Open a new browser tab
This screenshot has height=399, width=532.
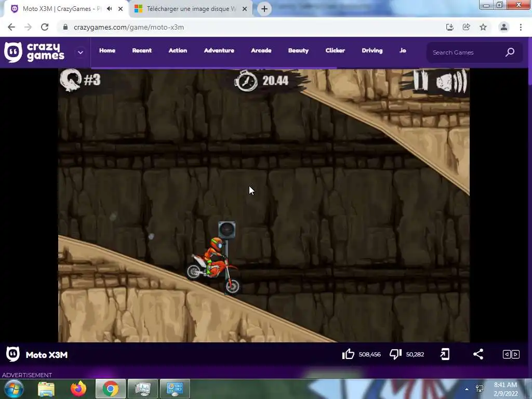click(x=264, y=9)
